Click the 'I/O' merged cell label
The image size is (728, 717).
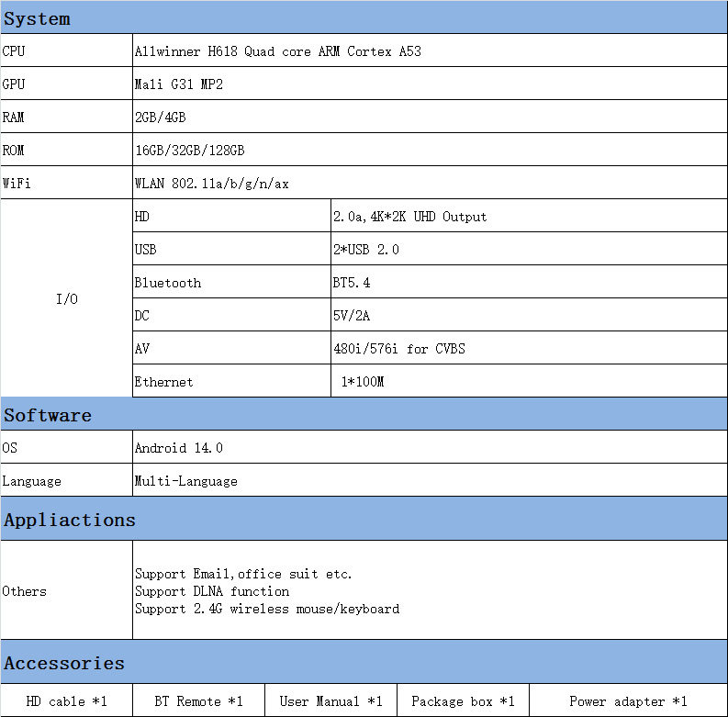tap(66, 298)
